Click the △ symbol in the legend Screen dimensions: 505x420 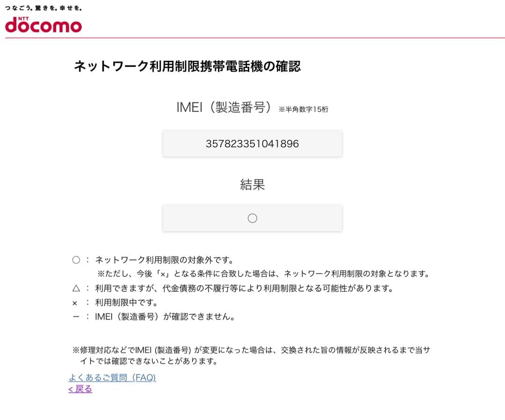[x=76, y=289]
